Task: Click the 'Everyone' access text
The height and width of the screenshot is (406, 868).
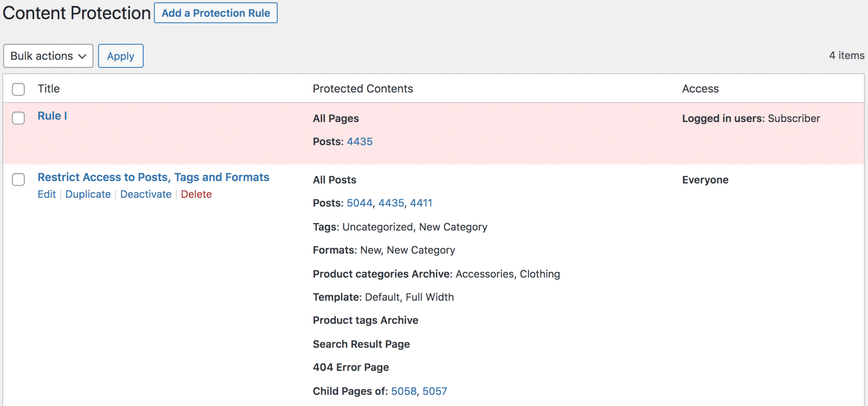Action: click(x=705, y=180)
